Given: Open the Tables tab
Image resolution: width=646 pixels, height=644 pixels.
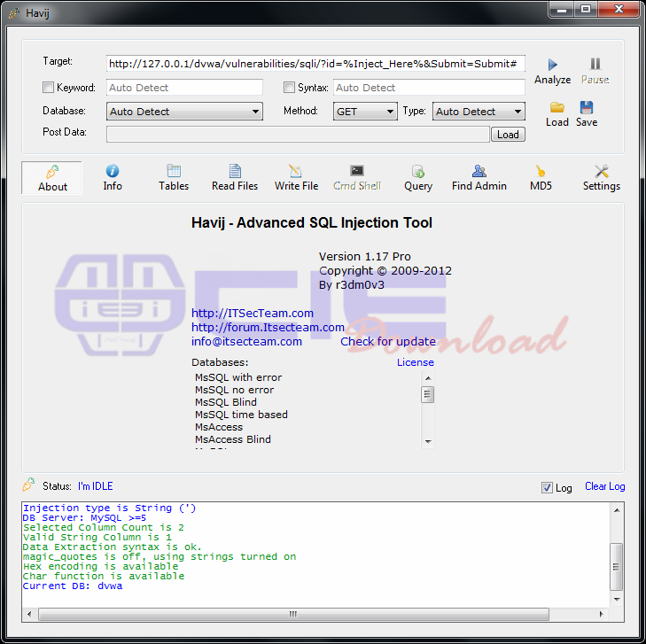Looking at the screenshot, I should [174, 178].
